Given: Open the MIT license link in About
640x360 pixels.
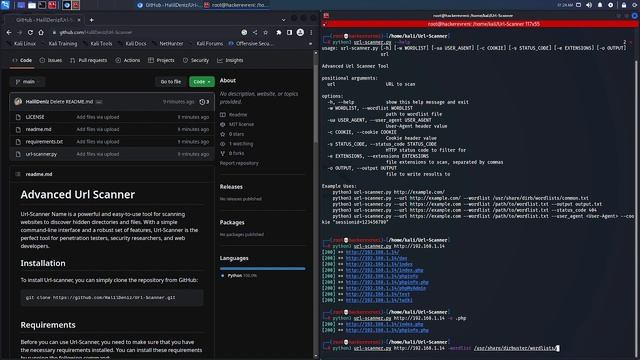Looking at the screenshot, I should tap(237, 124).
